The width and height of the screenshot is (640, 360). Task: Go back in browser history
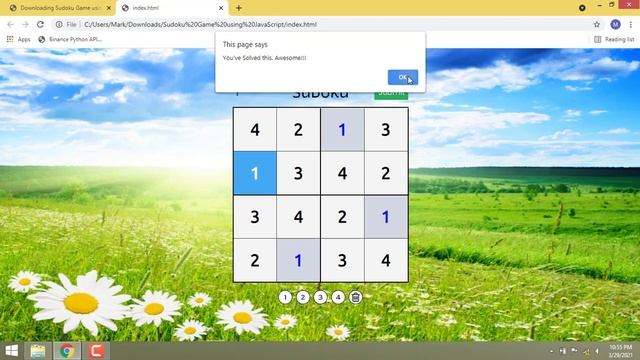coord(10,24)
